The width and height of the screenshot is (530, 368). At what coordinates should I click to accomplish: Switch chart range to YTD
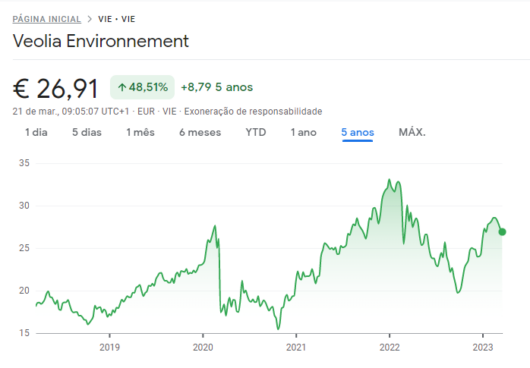pos(256,132)
